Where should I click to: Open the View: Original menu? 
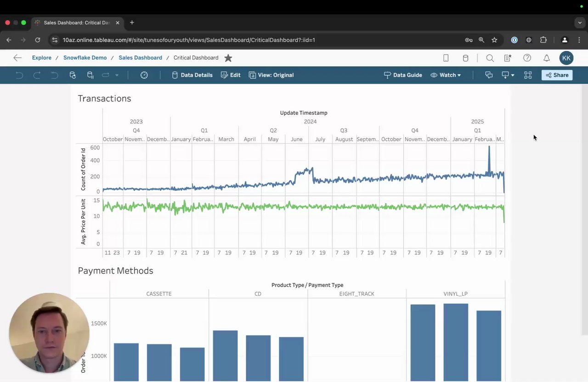coord(271,75)
